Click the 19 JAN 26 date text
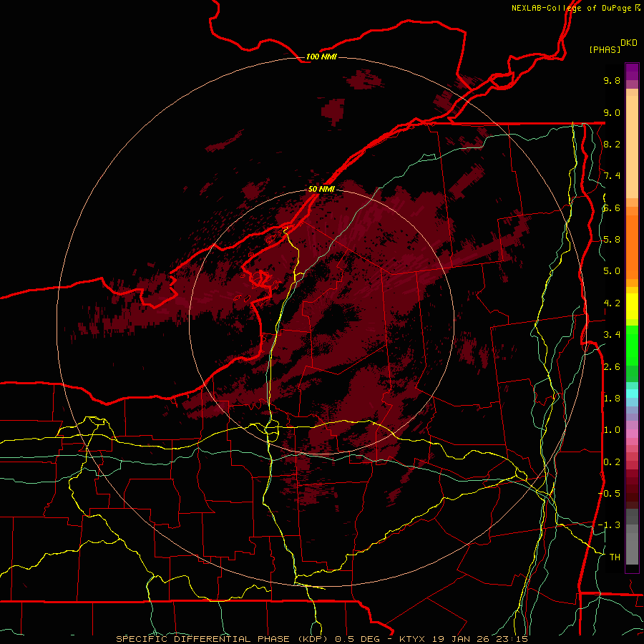Viewport: 644px width, 644px height. [x=459, y=639]
